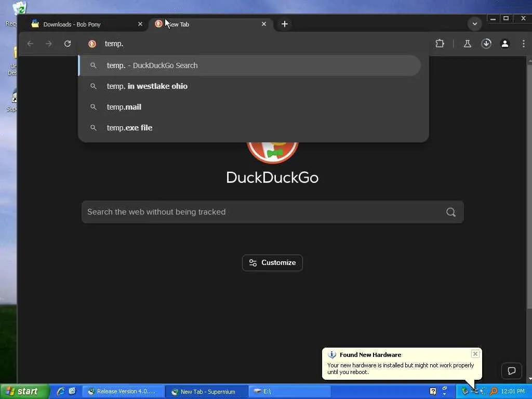Expand the tab search dropdown arrow

click(475, 24)
